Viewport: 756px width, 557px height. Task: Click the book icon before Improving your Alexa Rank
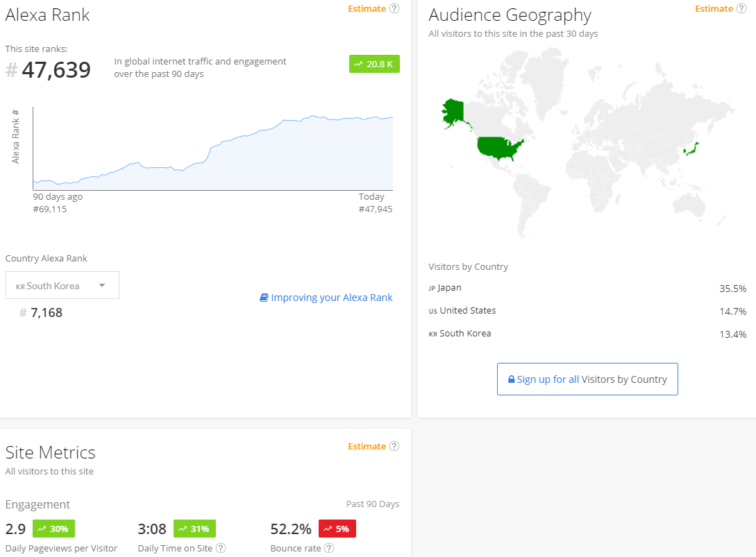[x=264, y=298]
